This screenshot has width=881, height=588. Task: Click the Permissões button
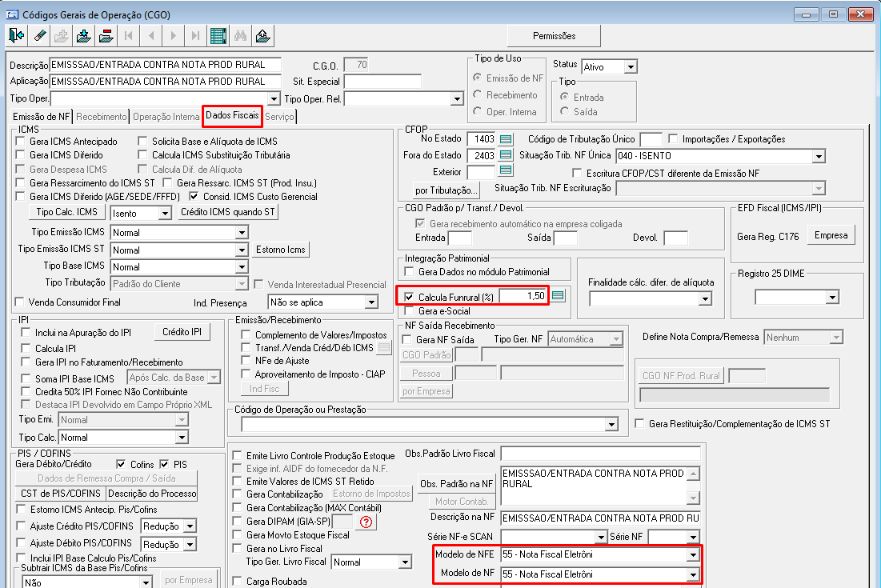[x=554, y=36]
